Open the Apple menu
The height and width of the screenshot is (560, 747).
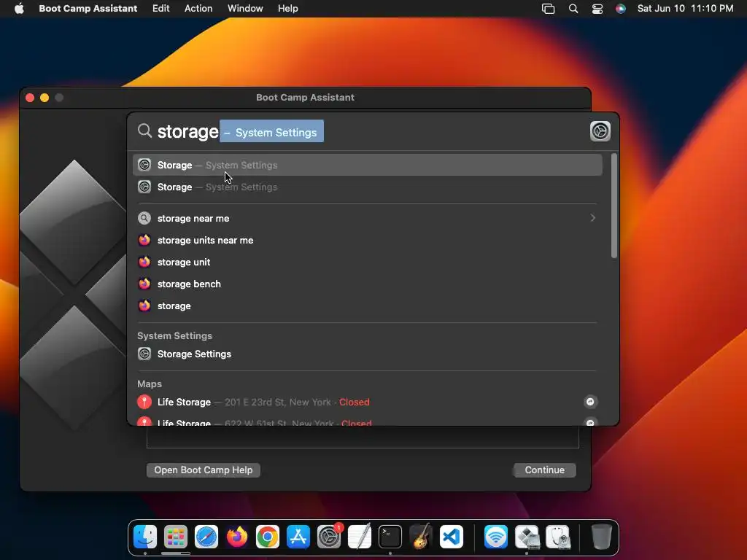pos(19,8)
